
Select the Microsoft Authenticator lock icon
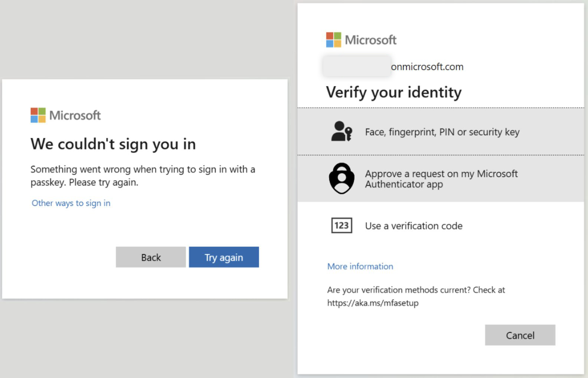(x=342, y=178)
